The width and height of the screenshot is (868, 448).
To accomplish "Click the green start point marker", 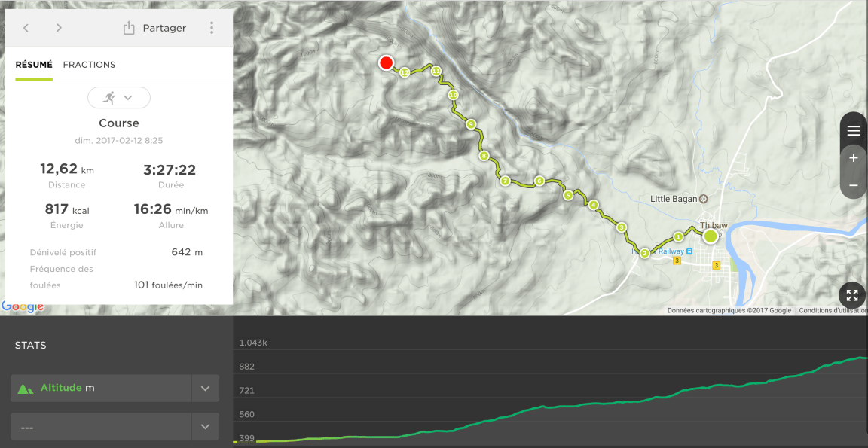I will coord(711,236).
